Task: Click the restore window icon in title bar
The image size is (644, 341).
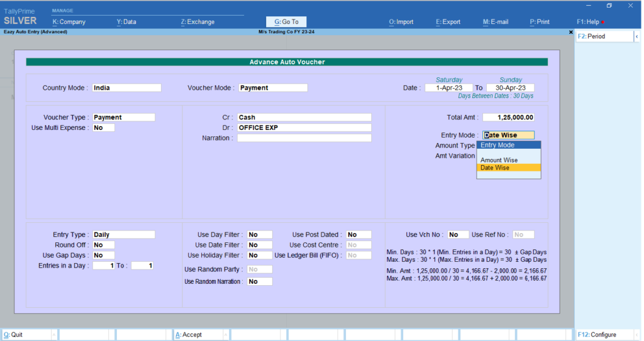Action: [x=609, y=6]
